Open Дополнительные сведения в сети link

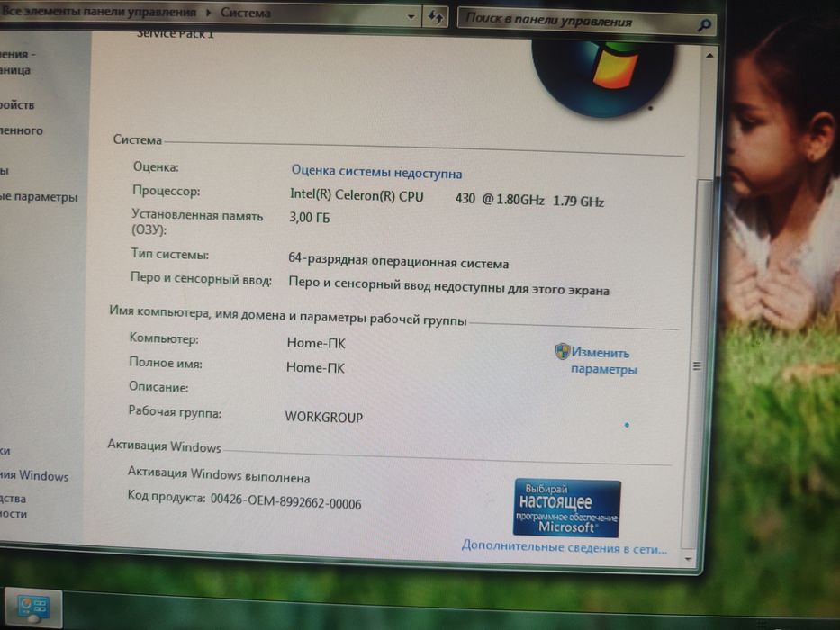click(565, 547)
